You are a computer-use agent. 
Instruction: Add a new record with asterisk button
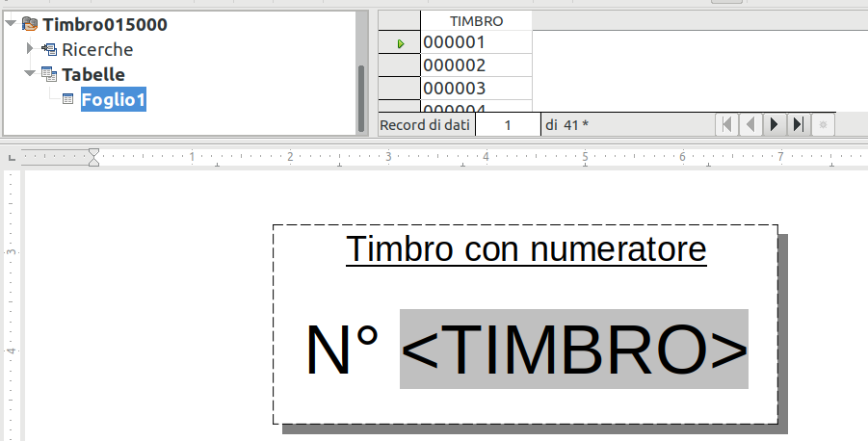823,124
